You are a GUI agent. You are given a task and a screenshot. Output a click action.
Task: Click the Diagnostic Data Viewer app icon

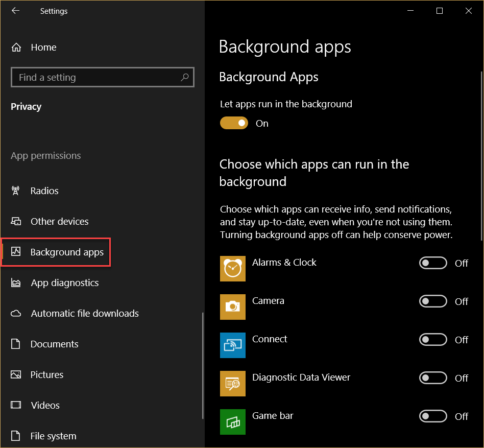point(233,384)
